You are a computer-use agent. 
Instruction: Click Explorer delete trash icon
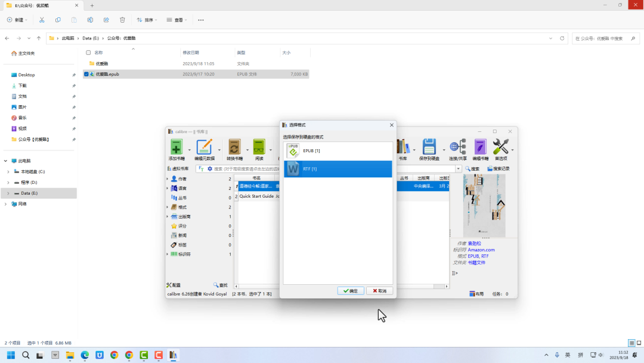(122, 20)
